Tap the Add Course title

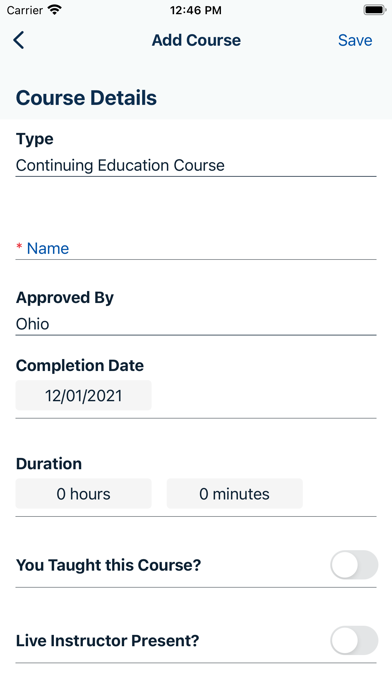click(196, 40)
